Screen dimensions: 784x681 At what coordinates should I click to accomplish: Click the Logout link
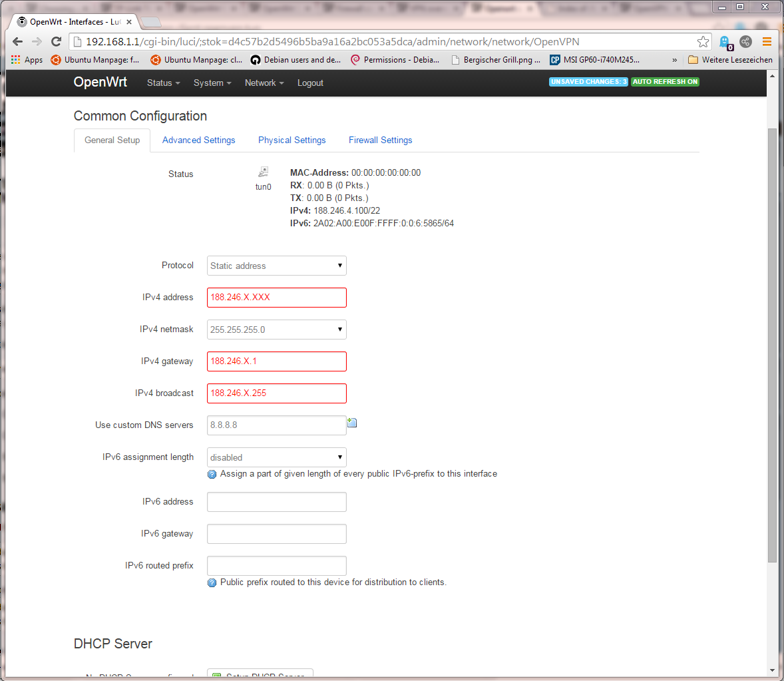310,83
